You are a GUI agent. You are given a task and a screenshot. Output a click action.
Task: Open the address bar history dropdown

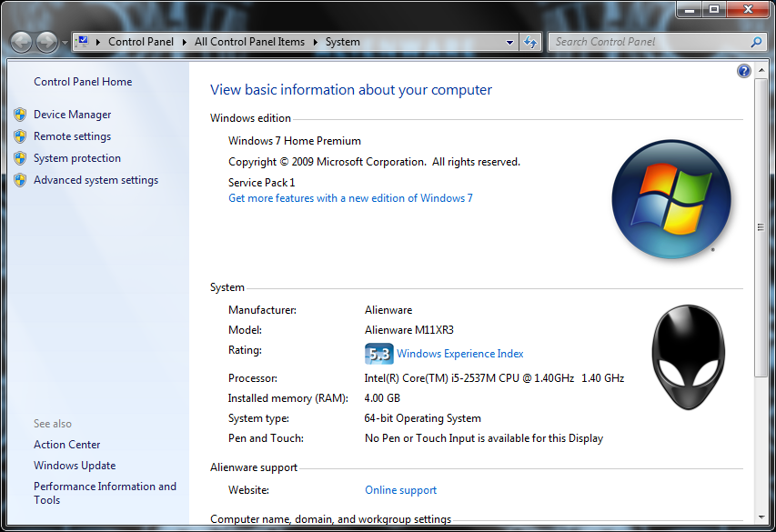click(x=508, y=41)
